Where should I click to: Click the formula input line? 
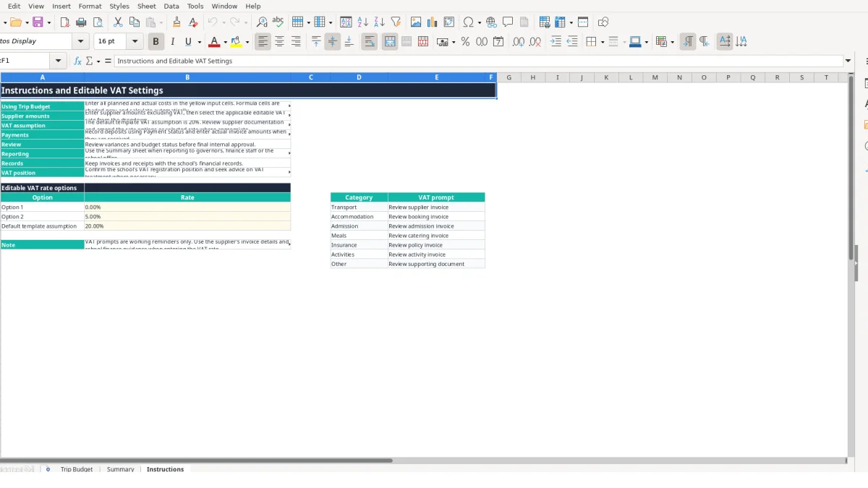pyautogui.click(x=479, y=61)
